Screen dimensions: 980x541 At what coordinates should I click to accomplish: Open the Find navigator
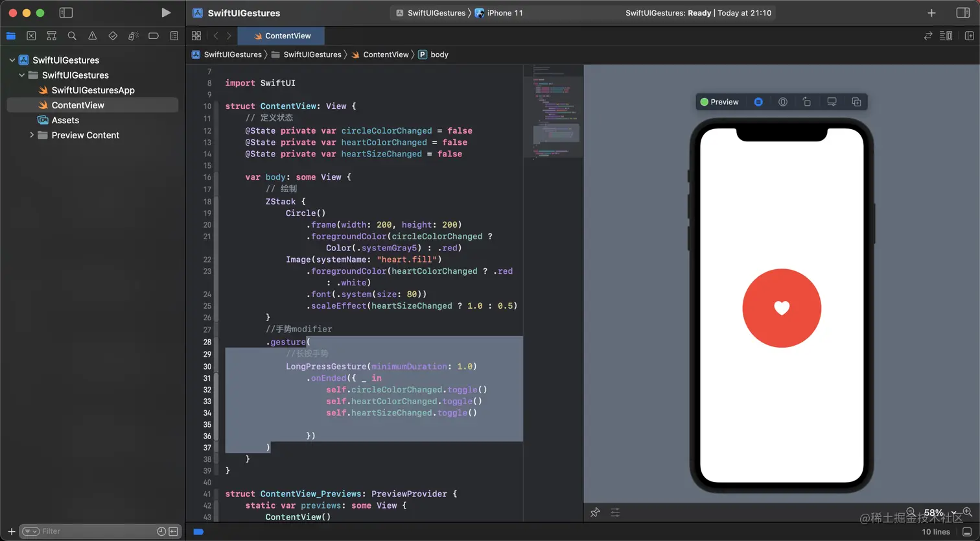pos(72,36)
